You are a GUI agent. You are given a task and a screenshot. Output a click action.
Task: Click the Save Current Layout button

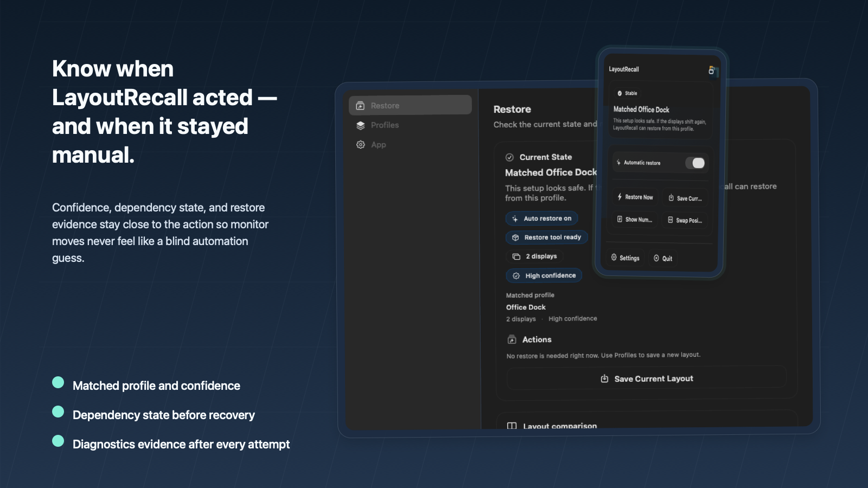tap(646, 378)
